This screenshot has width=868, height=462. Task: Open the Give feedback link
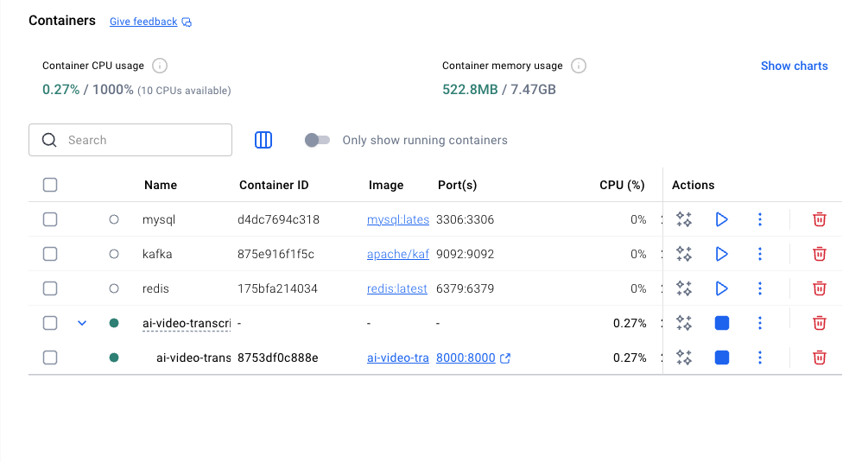click(143, 22)
